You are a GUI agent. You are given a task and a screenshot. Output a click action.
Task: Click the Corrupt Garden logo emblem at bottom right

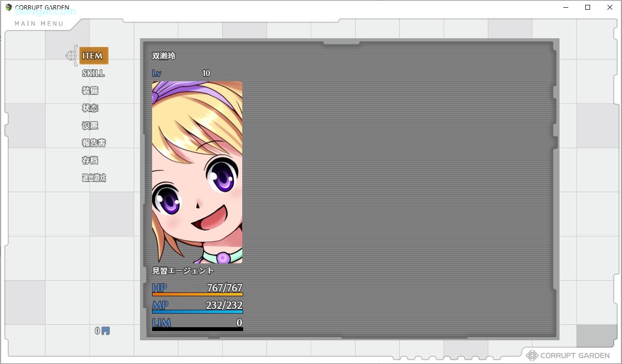click(x=532, y=355)
